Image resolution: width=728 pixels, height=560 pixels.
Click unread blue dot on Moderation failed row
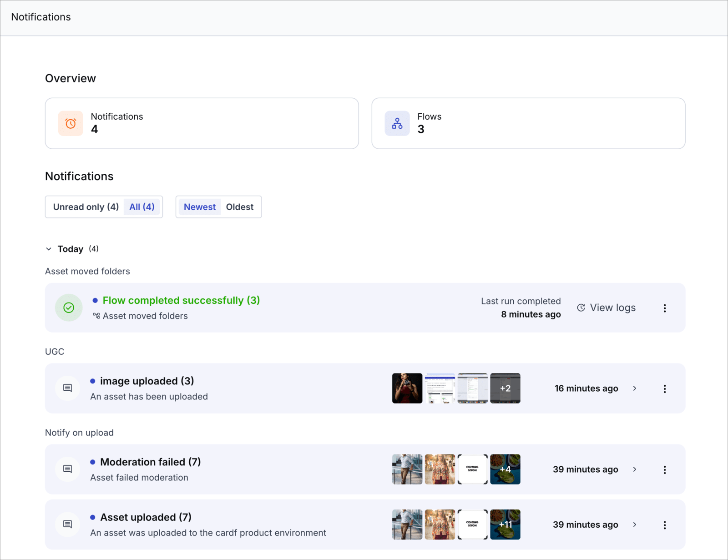pyautogui.click(x=93, y=462)
